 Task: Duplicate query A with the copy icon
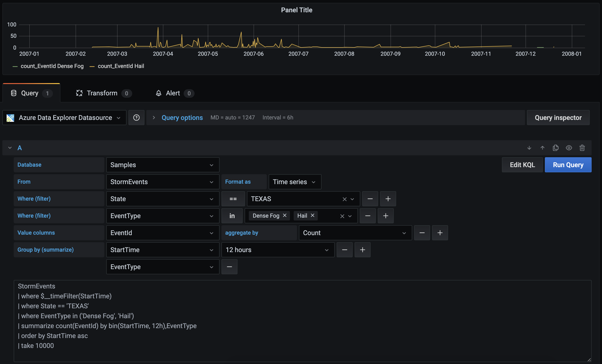555,148
